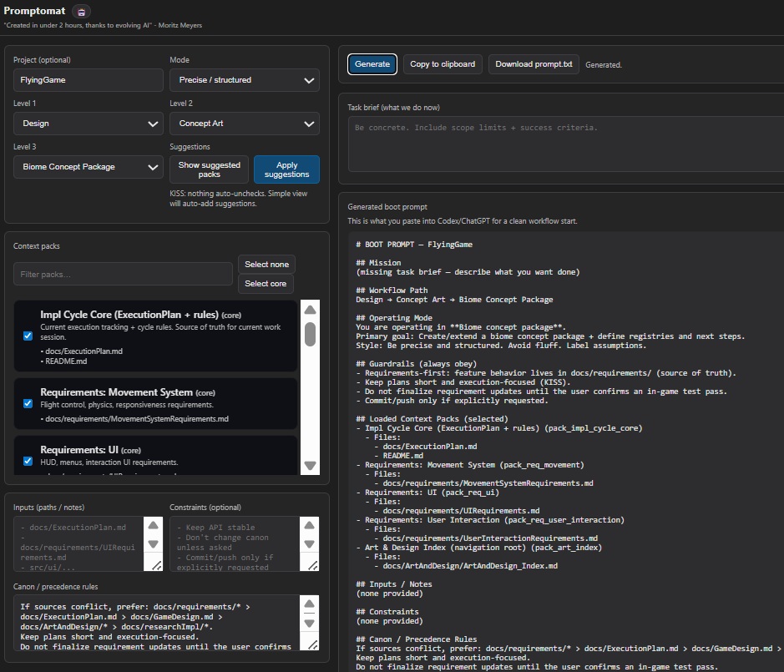This screenshot has height=672, width=784.
Task: Open the Mode dropdown
Action: [x=245, y=80]
